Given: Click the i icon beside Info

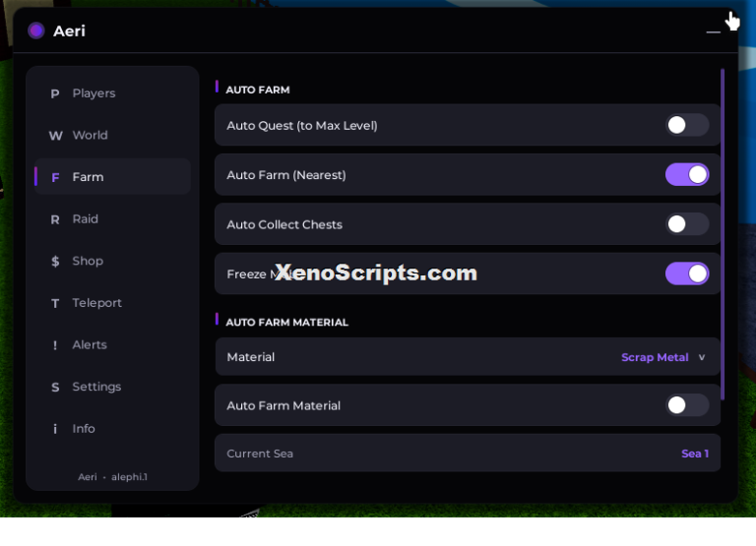Looking at the screenshot, I should (55, 429).
